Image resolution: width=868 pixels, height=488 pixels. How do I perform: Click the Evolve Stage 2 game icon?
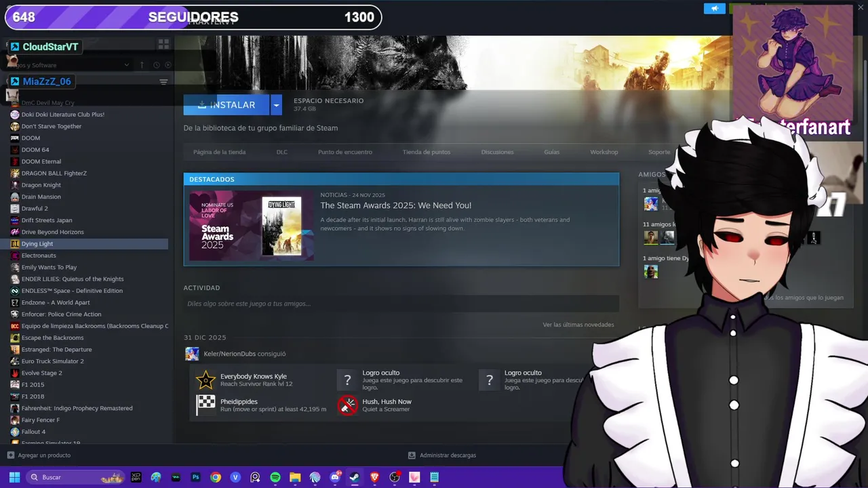click(x=15, y=373)
